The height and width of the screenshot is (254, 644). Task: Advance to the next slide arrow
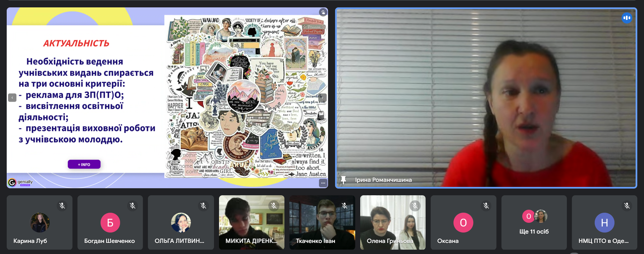pos(323,98)
